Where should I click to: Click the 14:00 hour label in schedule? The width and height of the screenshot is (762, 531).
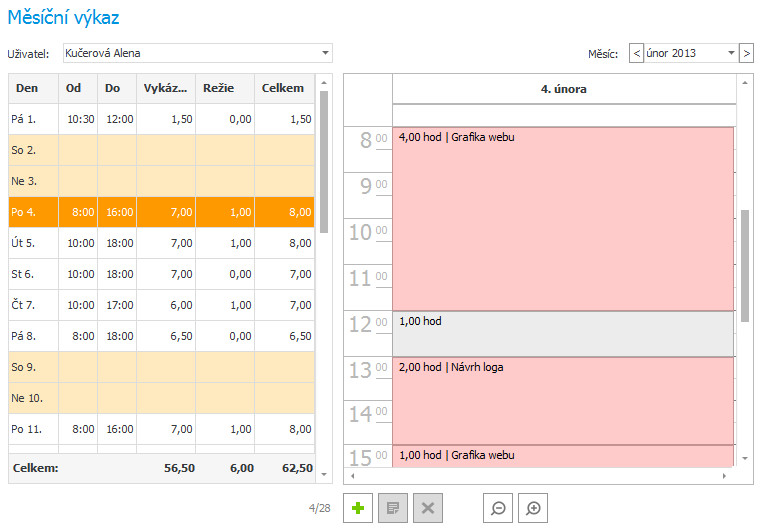[368, 414]
